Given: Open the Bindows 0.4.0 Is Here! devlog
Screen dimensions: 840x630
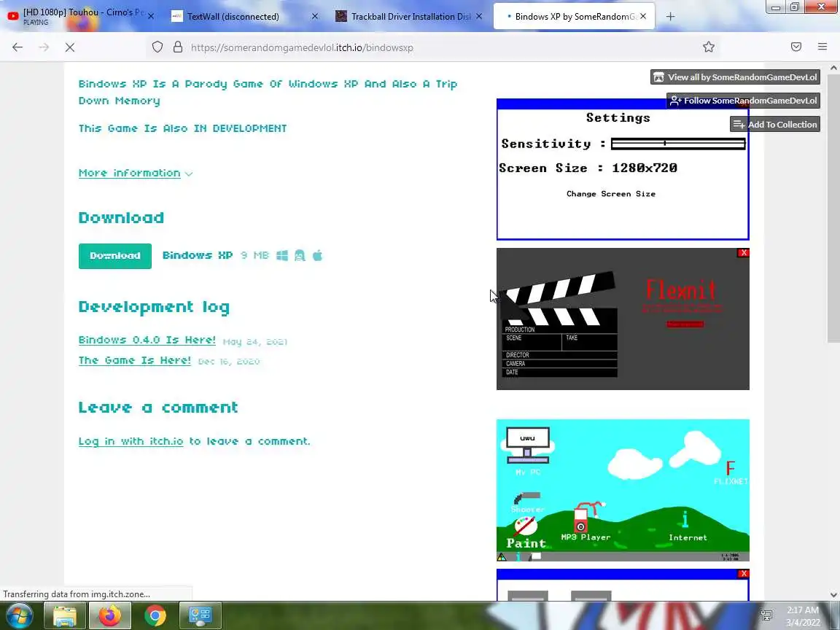Looking at the screenshot, I should click(x=147, y=341).
